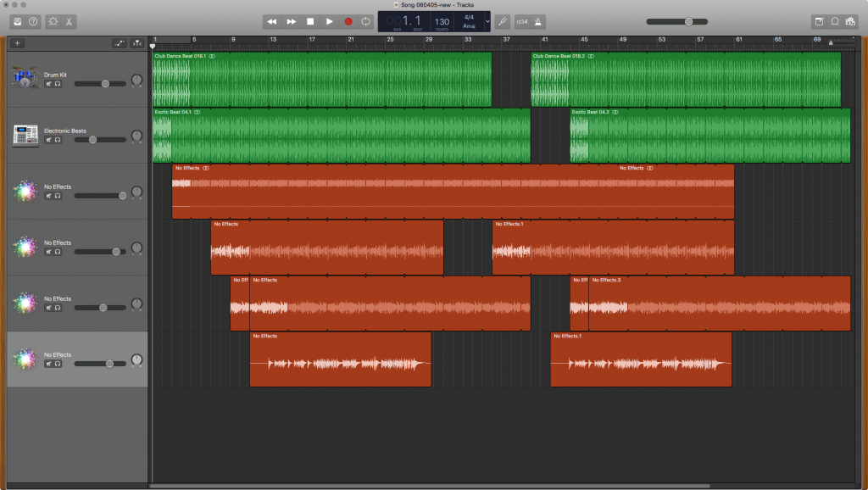Select the Exotic Beat 04.2 region

tap(710, 136)
